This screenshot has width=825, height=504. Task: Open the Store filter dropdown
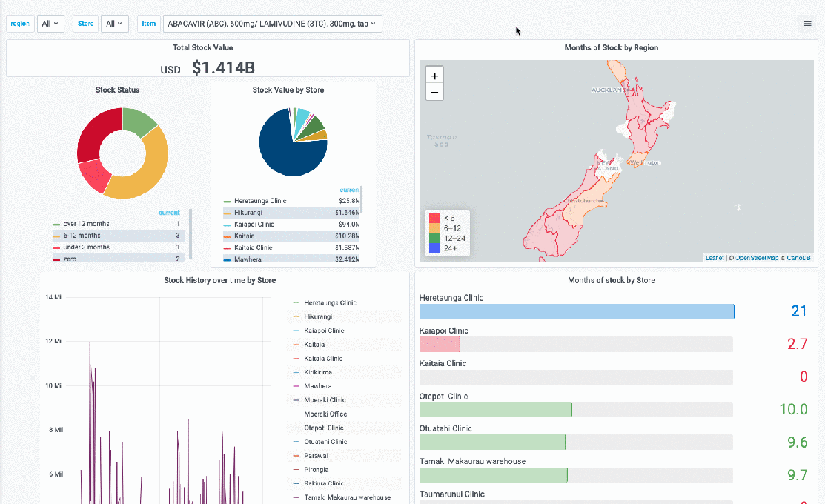(x=114, y=24)
